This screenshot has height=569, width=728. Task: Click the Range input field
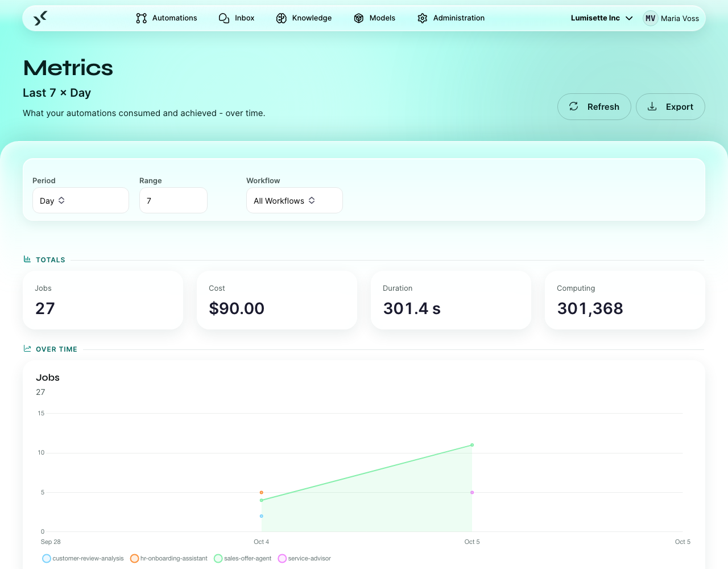click(x=173, y=200)
